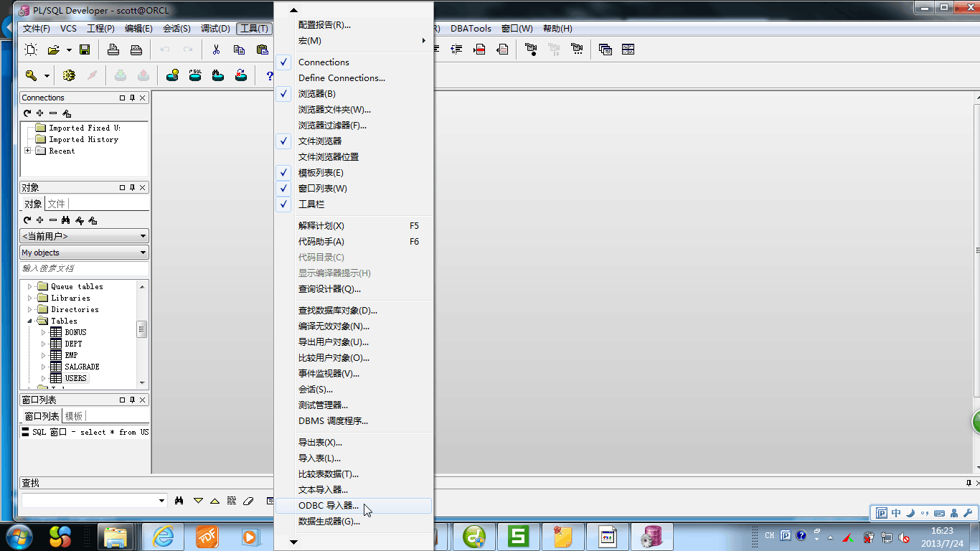Click the binoculars icon in 对象 panel toolbar
The height and width of the screenshot is (551, 980).
click(66, 220)
